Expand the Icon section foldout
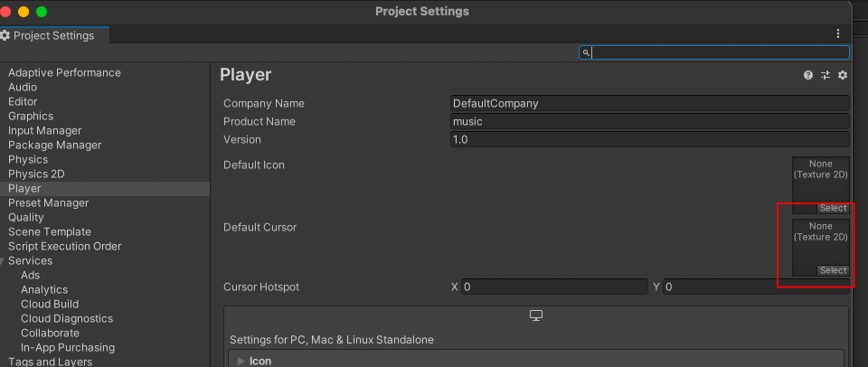The image size is (868, 367). coord(241,361)
